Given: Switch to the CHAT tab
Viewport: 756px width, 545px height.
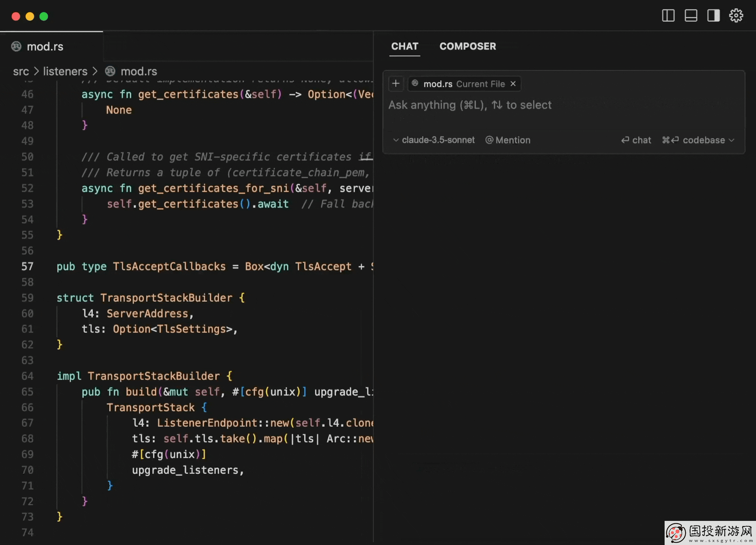Looking at the screenshot, I should coord(405,46).
